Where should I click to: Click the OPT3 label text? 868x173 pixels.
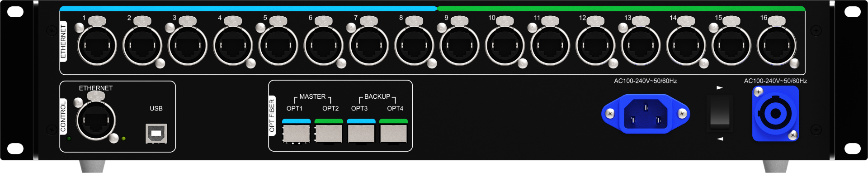click(x=359, y=108)
